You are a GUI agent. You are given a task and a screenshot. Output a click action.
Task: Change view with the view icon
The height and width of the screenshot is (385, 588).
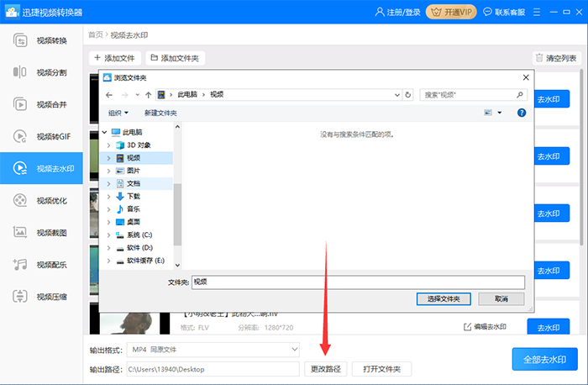click(488, 113)
